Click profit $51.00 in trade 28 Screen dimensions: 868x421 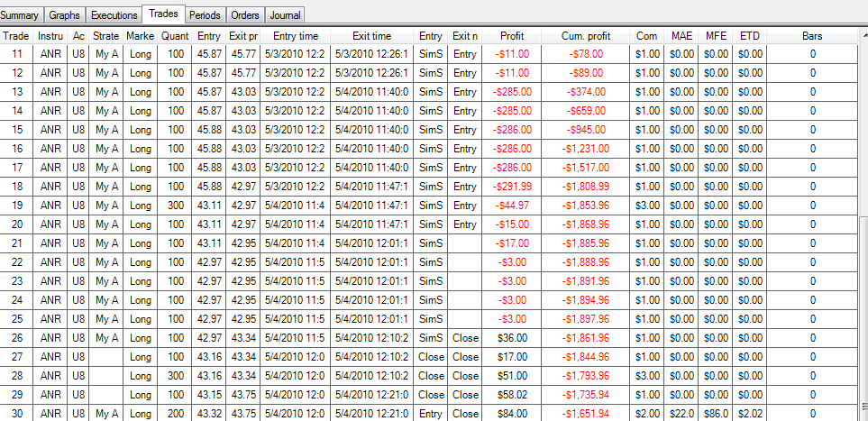click(512, 376)
